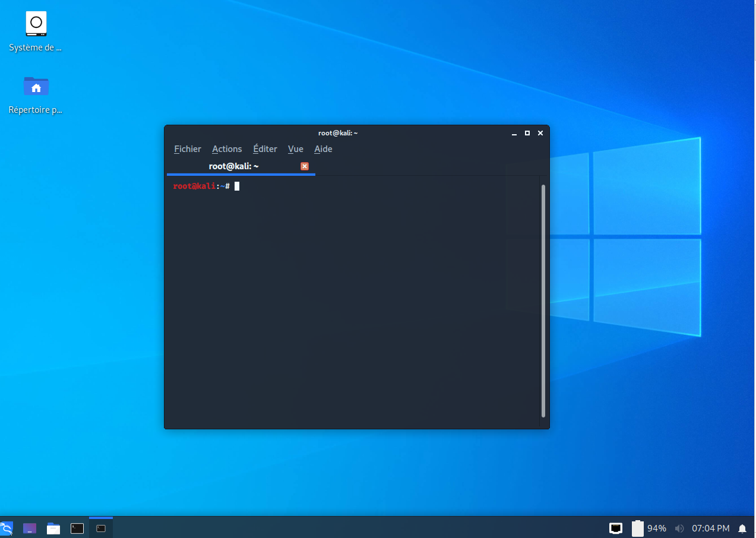Open the file manager from the panel
This screenshot has height=538, width=756.
(x=53, y=528)
